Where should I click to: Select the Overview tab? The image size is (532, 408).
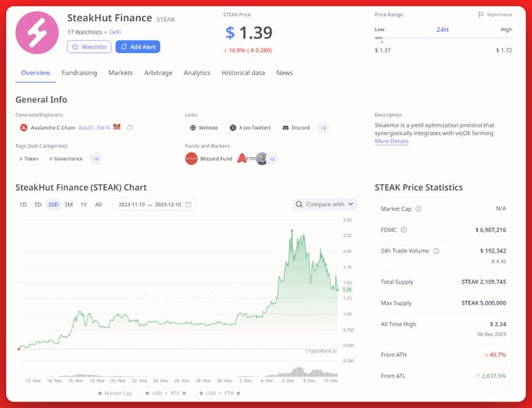36,73
